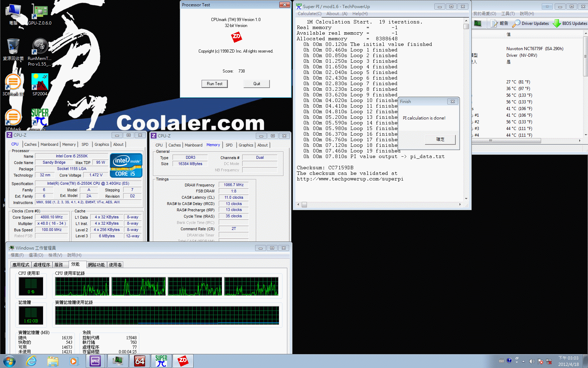
Task: Switch to Task Manager via its taskbar icon
Action: click(x=118, y=361)
